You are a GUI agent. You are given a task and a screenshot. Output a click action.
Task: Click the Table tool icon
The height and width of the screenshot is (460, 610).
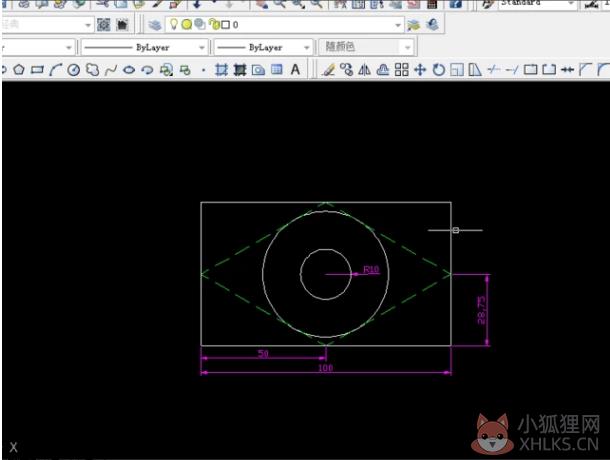tap(277, 70)
